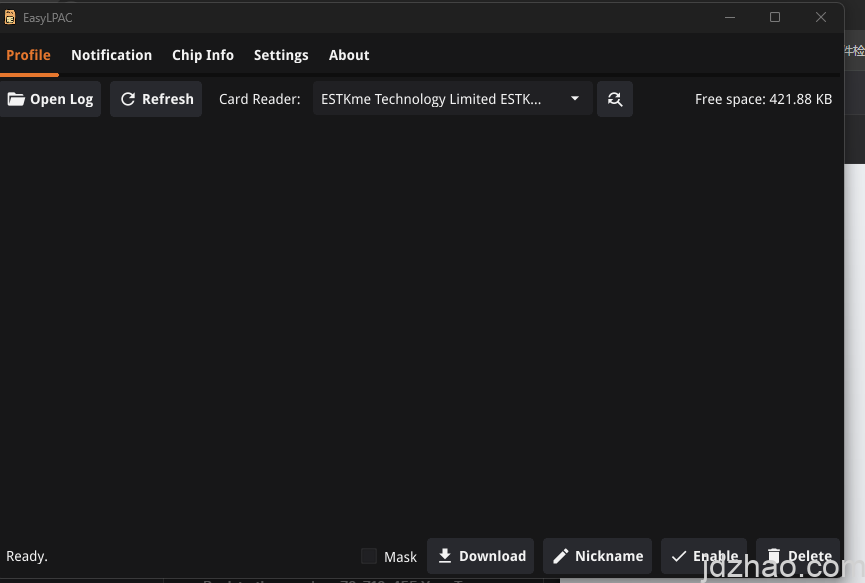
Task: Click the Ready status text
Action: (27, 556)
